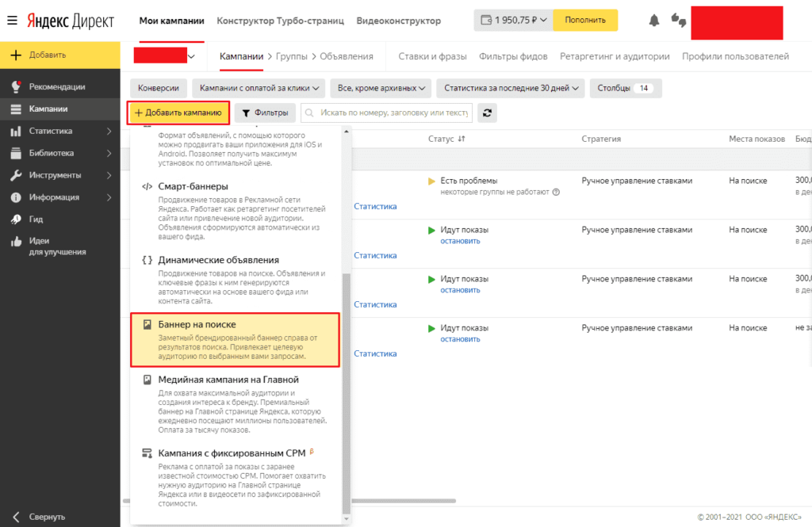Screen dimensions: 812x527
Task: Click the yellow play status icon for 'Есть проблемы'
Action: tap(431, 181)
